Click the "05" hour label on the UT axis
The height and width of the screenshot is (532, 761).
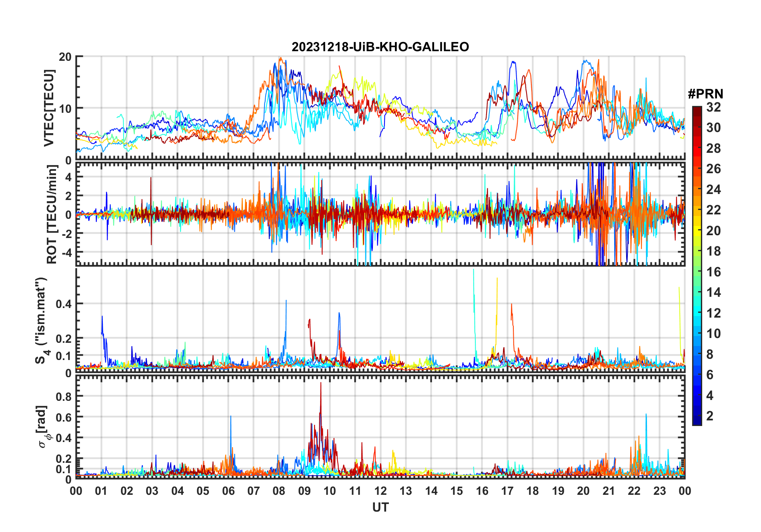[203, 491]
